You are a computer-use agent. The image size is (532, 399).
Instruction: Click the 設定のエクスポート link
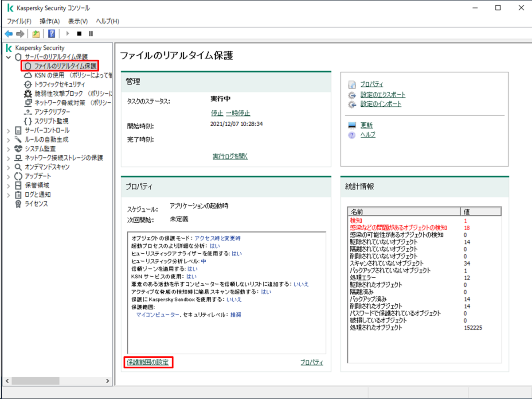pos(383,95)
